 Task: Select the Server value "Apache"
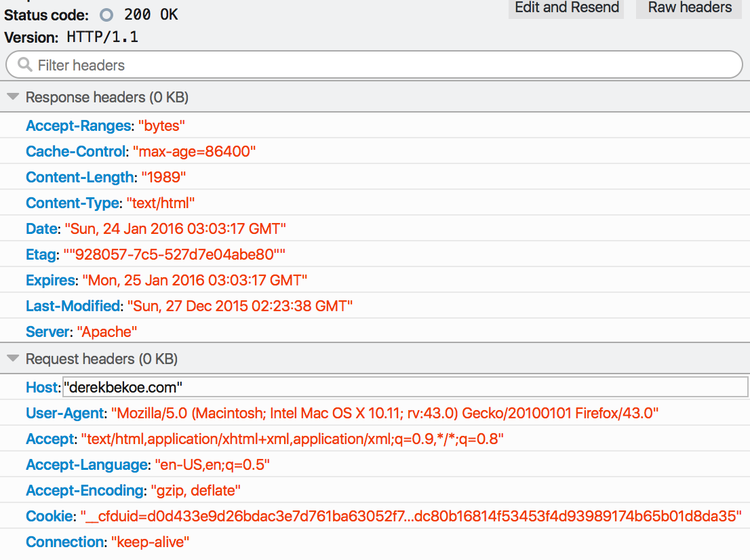[107, 332]
